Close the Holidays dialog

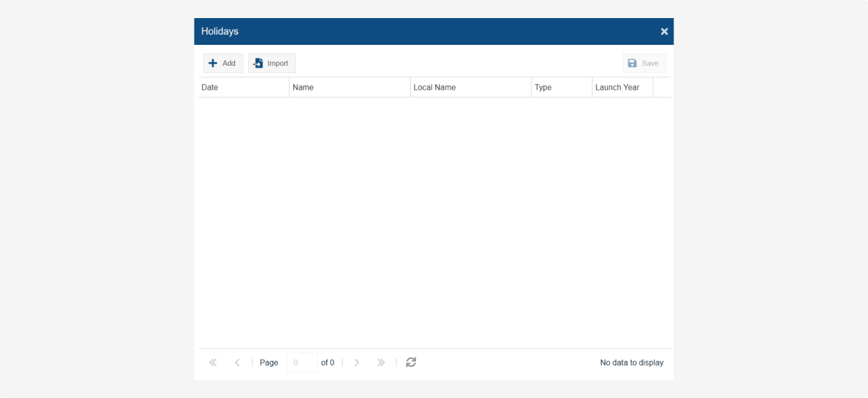tap(664, 32)
